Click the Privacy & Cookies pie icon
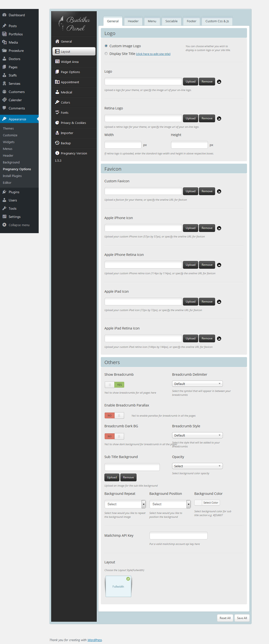The height and width of the screenshot is (644, 269). [57, 123]
